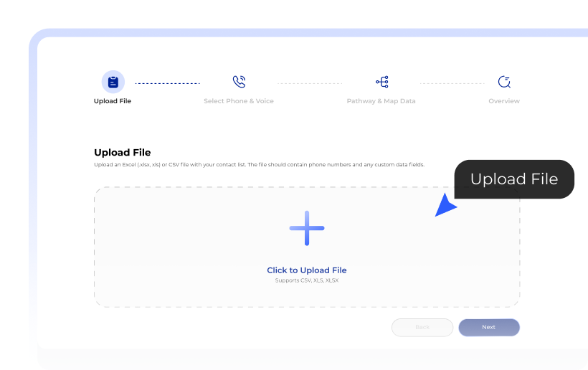Click the Select Phone & Voice phone icon
This screenshot has height=370, width=588.
click(239, 82)
